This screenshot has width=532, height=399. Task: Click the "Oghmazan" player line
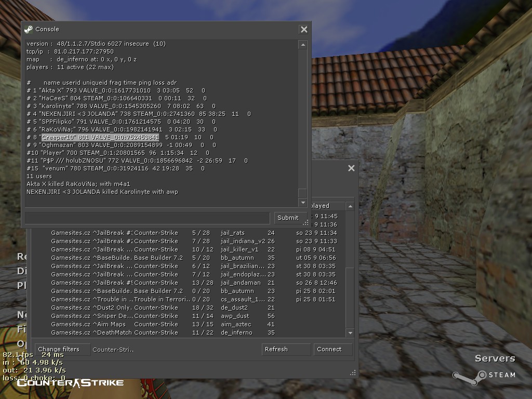click(121, 145)
